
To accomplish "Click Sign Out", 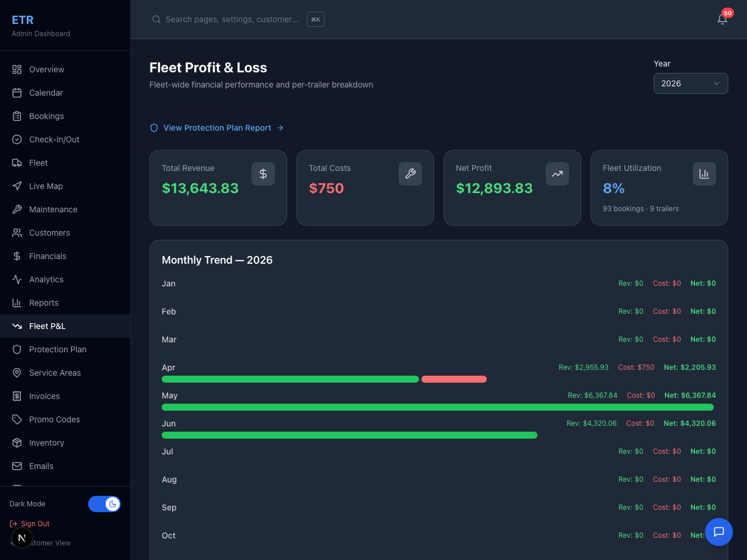I will 30,524.
